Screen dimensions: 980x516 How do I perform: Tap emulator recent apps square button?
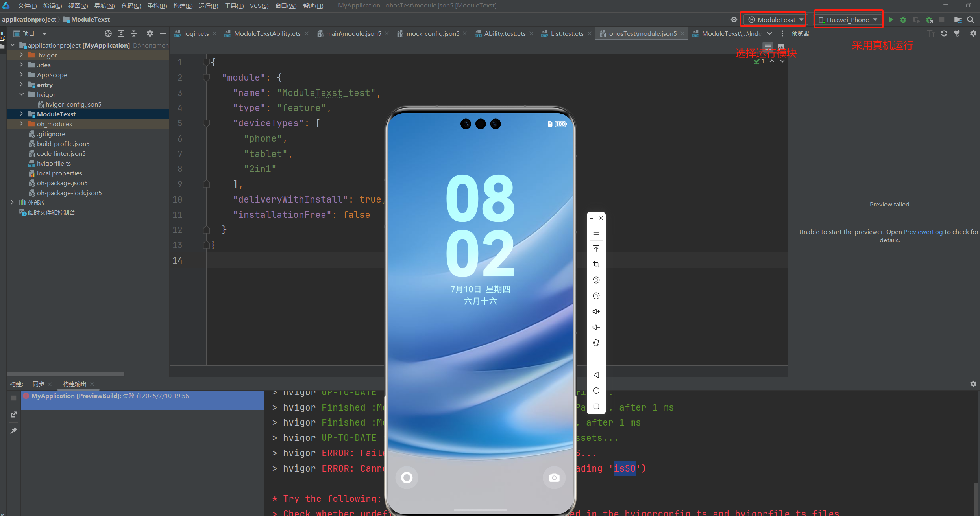pyautogui.click(x=596, y=406)
